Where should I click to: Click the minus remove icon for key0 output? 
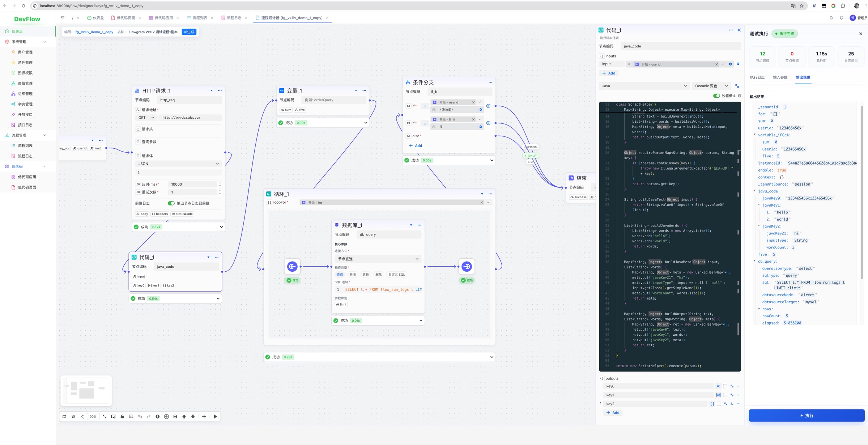pos(738,386)
